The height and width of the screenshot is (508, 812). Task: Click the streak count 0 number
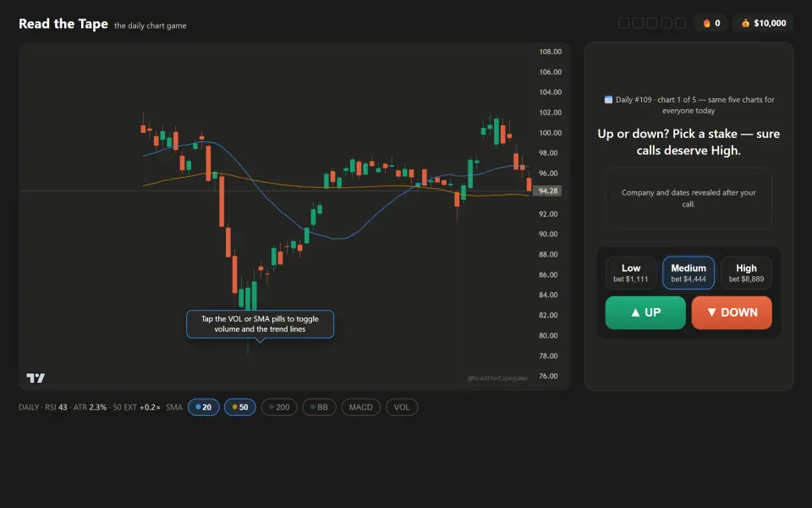click(x=717, y=24)
